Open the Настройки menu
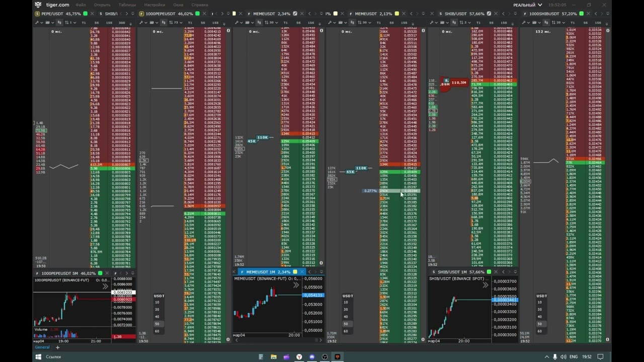This screenshot has height=362, width=644. (x=154, y=5)
